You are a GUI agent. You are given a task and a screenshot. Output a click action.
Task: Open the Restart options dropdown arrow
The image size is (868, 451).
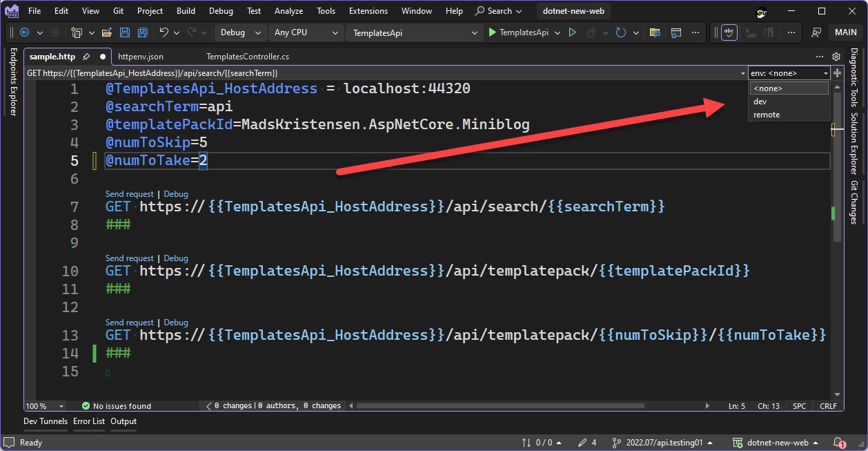coord(635,32)
